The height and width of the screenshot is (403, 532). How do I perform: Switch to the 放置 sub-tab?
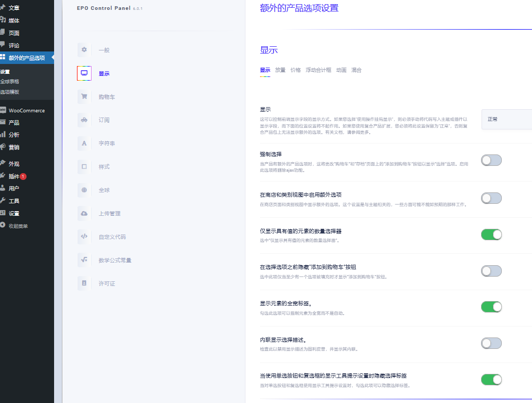[280, 70]
